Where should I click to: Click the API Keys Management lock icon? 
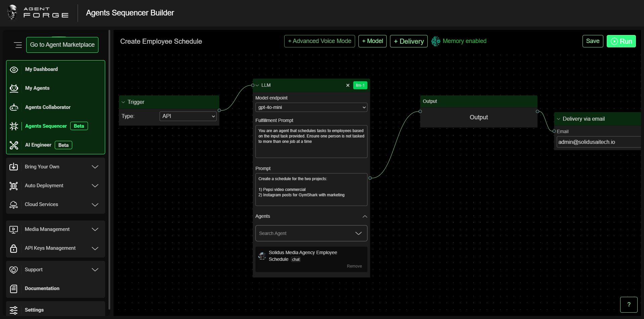pos(13,248)
